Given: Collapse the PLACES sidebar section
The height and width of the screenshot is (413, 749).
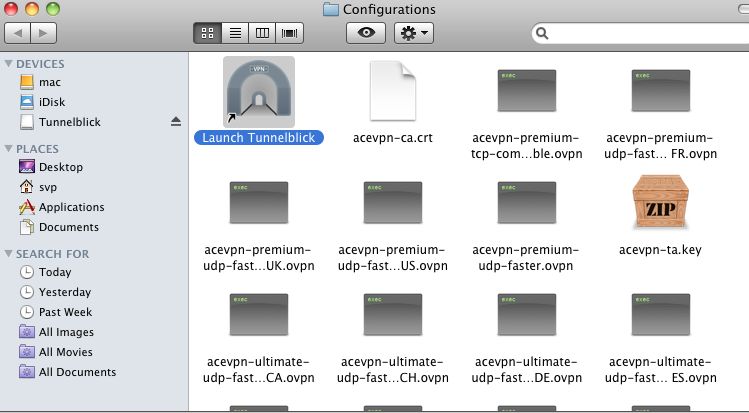Looking at the screenshot, I should point(8,148).
